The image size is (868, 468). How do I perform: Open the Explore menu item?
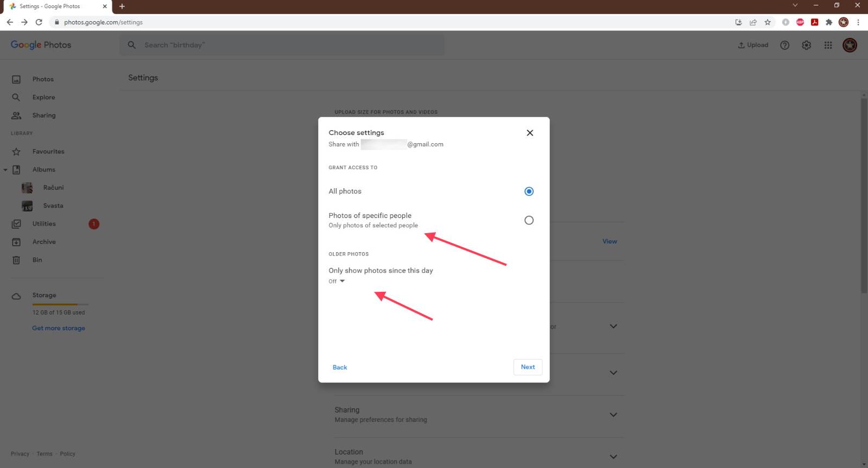(43, 97)
